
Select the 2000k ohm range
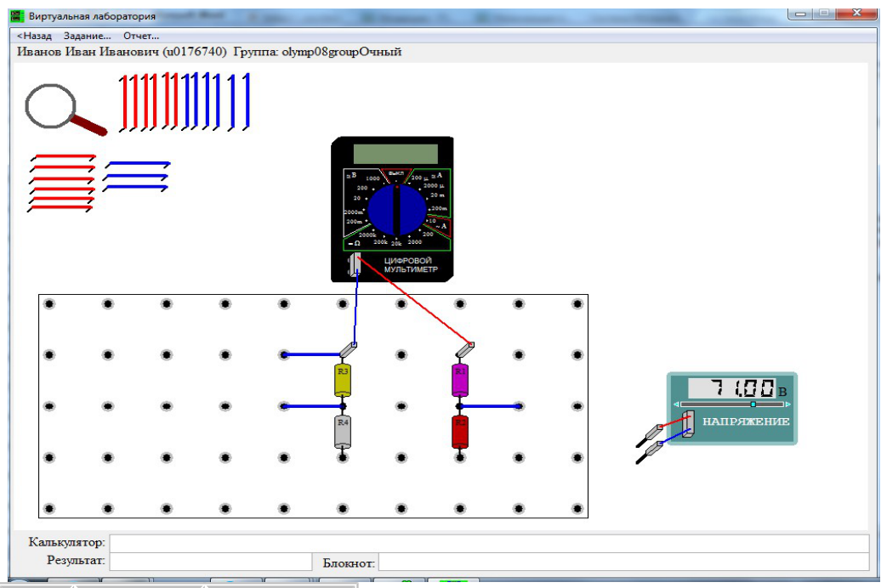(x=367, y=235)
